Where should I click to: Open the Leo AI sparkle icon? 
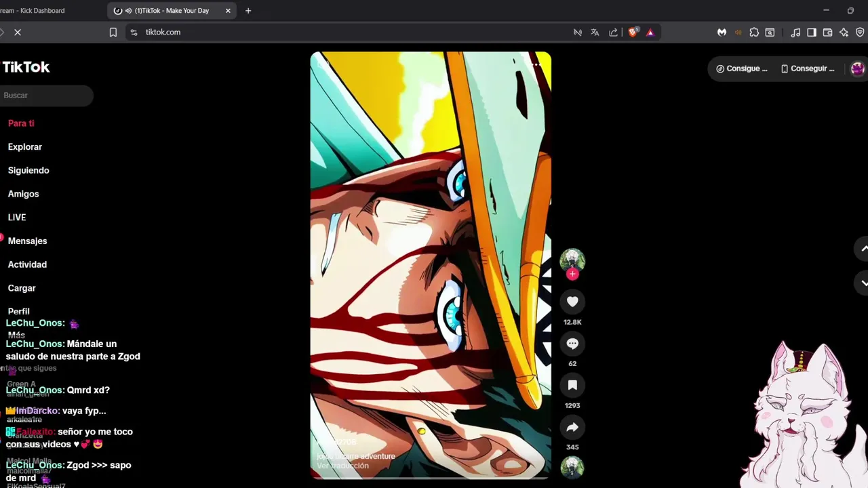point(844,32)
